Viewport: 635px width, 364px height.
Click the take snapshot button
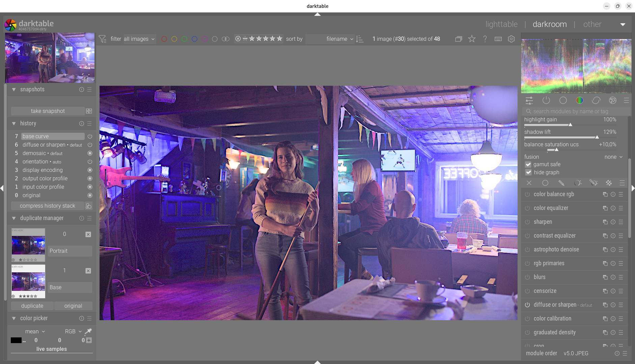tap(48, 111)
